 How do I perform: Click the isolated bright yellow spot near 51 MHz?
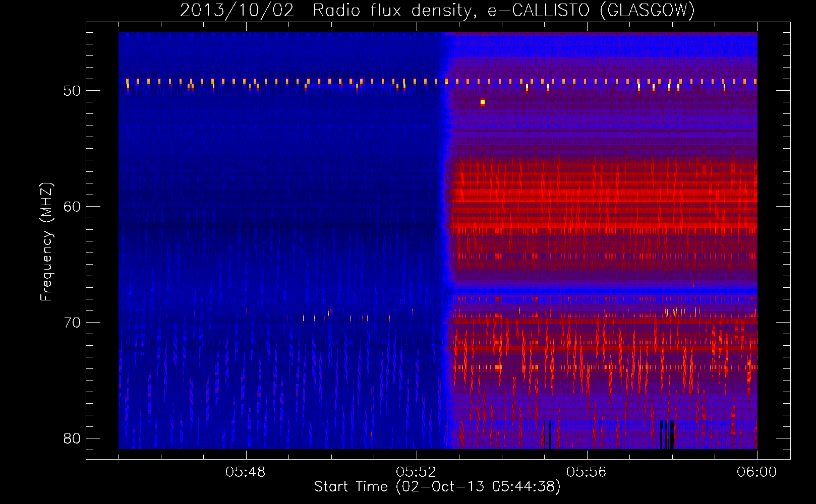click(483, 102)
